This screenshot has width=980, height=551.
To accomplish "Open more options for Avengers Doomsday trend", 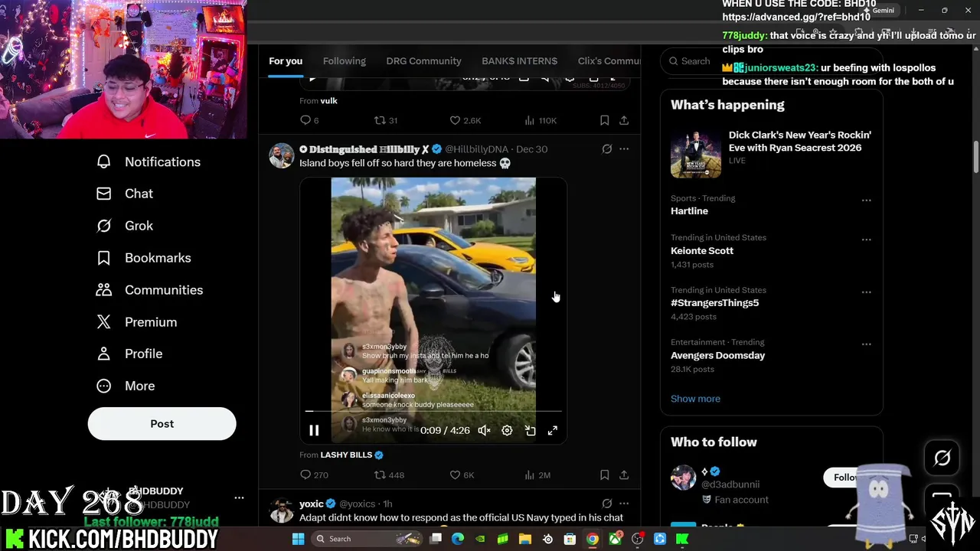I will pyautogui.click(x=867, y=344).
